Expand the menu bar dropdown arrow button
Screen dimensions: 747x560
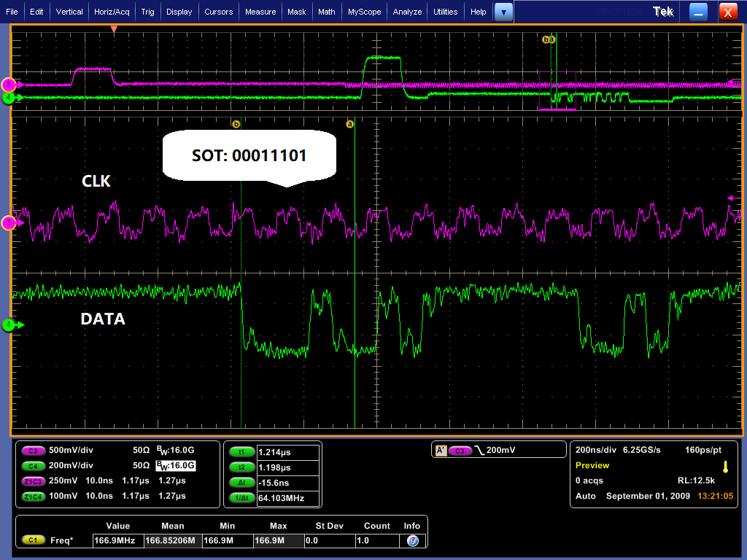coord(503,12)
